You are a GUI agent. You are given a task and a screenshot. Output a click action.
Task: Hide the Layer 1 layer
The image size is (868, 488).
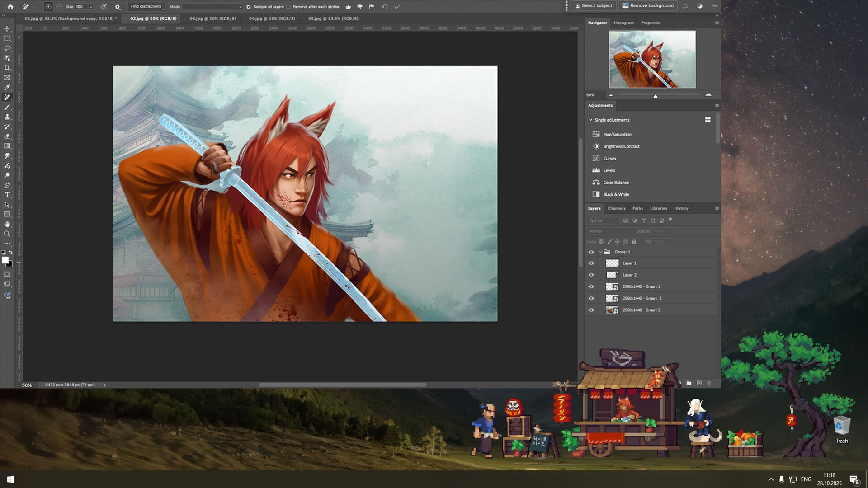[591, 263]
